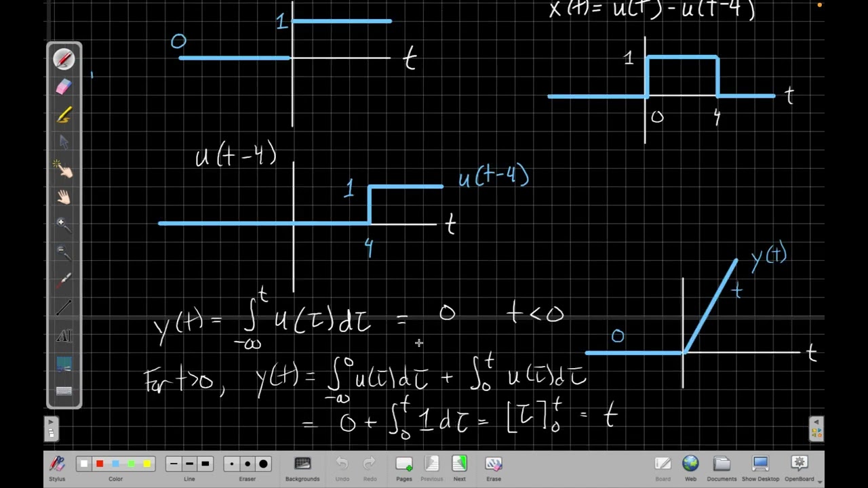Select the medium eraser size
Viewport: 868px width, 488px height.
tap(248, 464)
